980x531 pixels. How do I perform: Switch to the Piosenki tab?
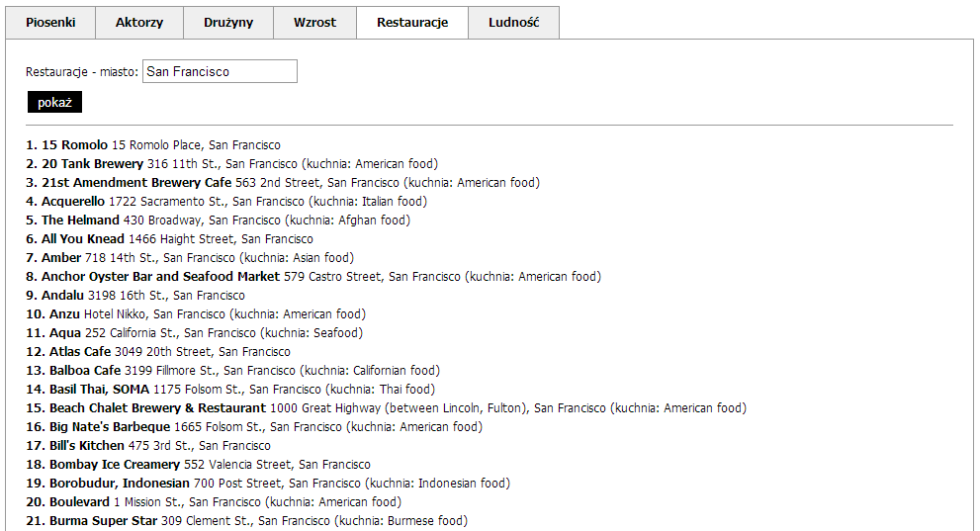coord(50,23)
